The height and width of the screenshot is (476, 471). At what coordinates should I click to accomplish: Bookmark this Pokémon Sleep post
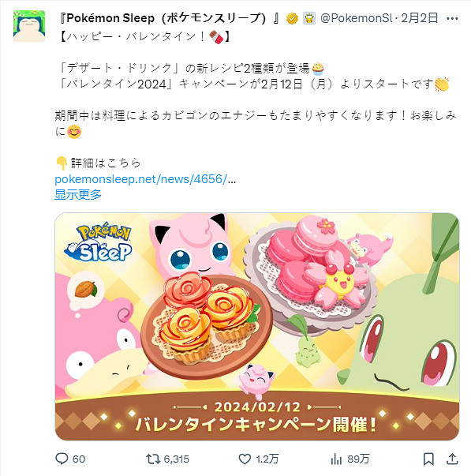tap(428, 459)
